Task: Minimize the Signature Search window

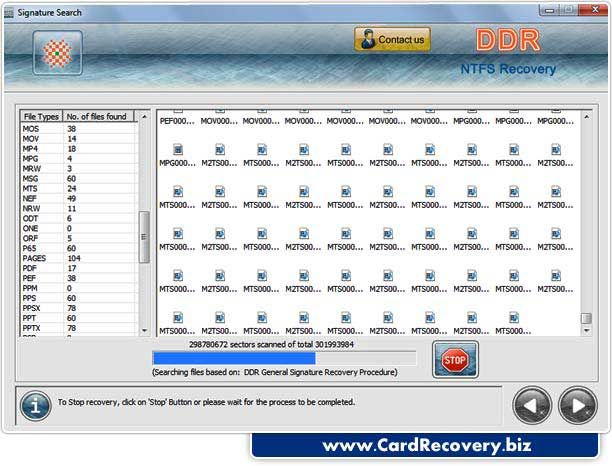Action: point(549,10)
